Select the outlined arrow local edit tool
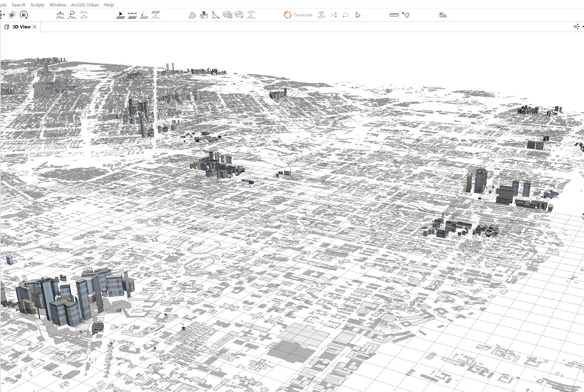 (358, 15)
